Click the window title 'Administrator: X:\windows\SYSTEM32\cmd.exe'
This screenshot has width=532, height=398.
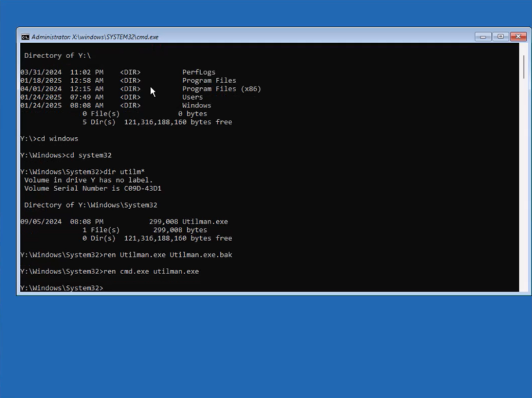click(x=95, y=37)
